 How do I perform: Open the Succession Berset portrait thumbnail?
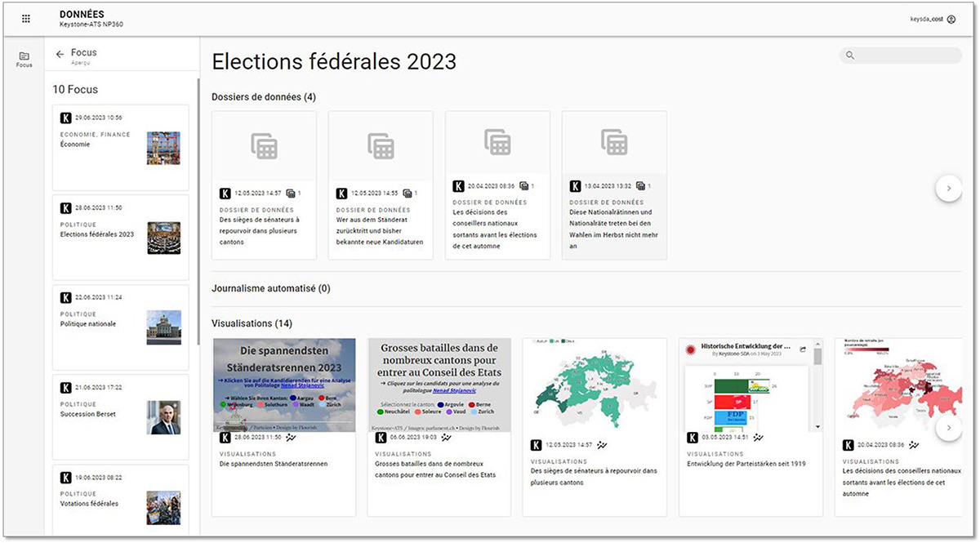click(163, 417)
